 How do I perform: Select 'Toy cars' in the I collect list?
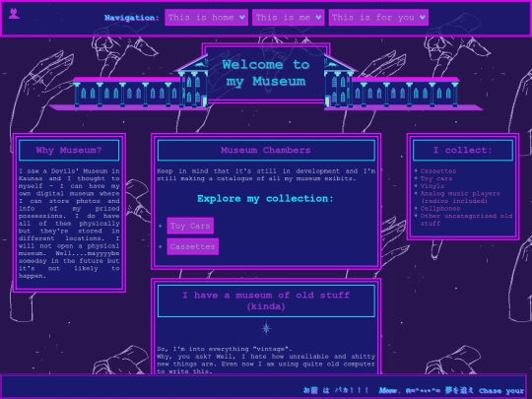click(x=436, y=178)
